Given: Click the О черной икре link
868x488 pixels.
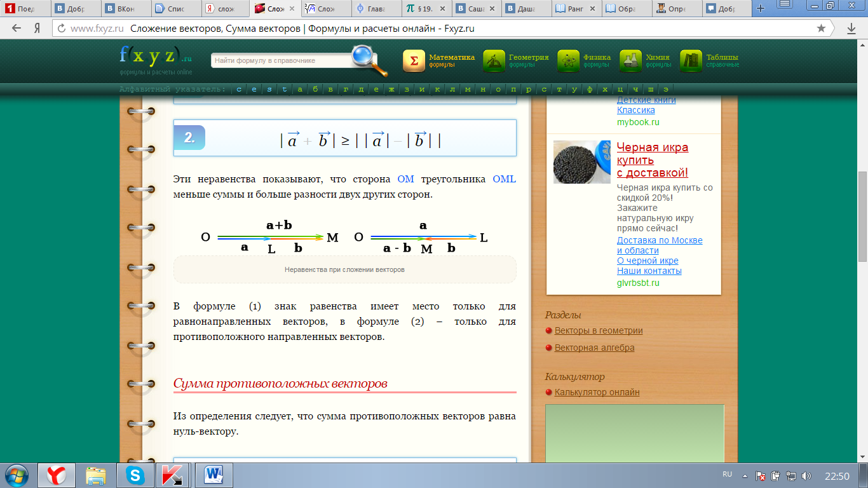Looking at the screenshot, I should pos(648,261).
